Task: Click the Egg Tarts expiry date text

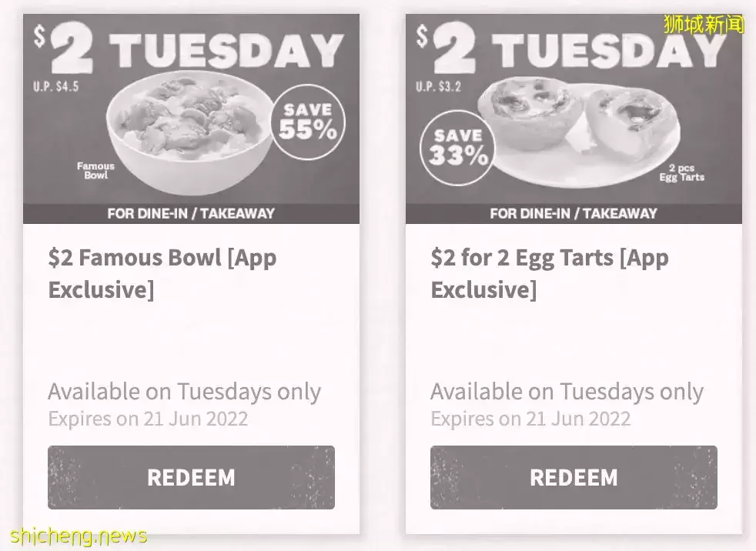Action: coord(530,419)
